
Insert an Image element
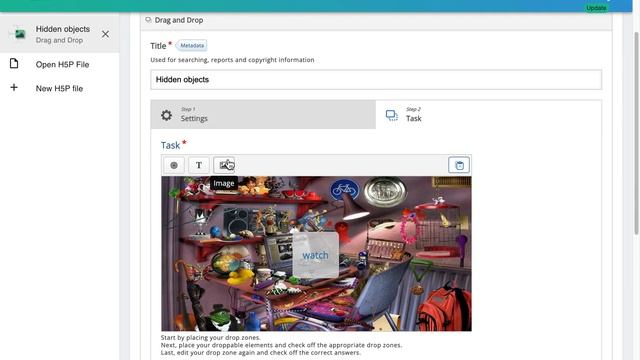[224, 165]
